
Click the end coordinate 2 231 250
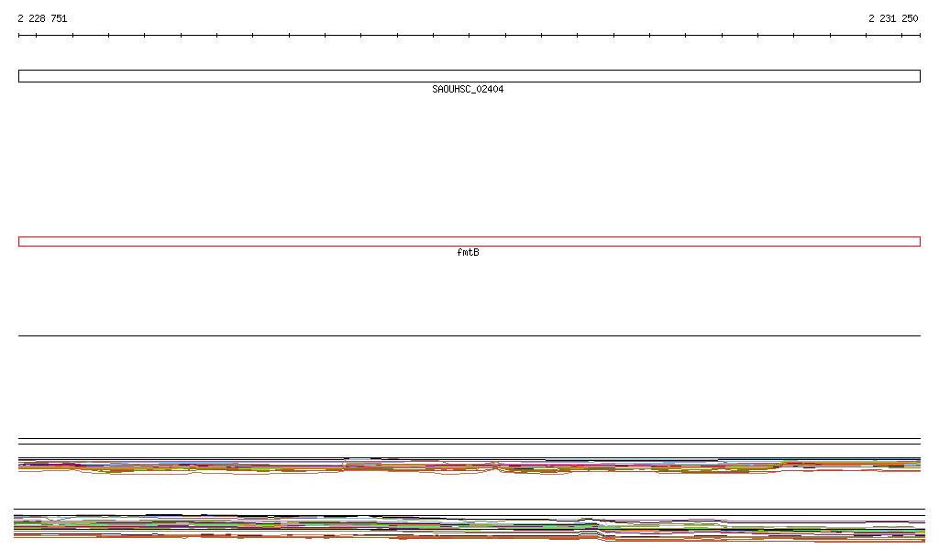tap(893, 18)
